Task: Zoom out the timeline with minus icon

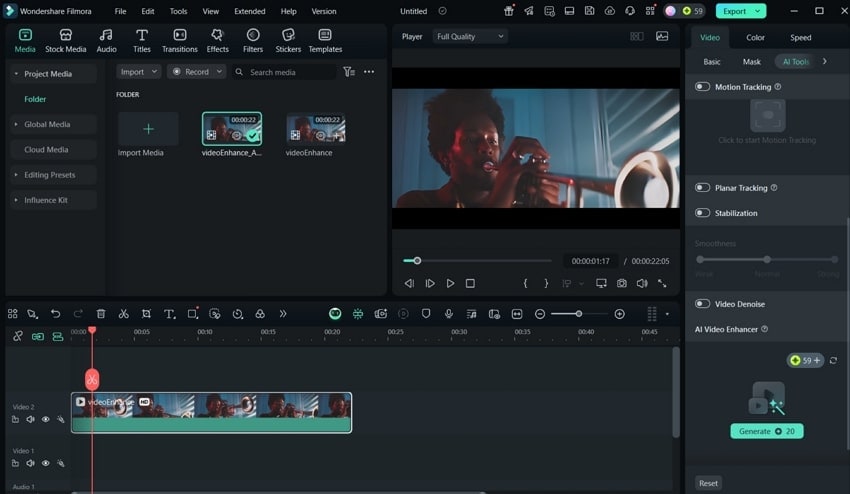Action: coord(539,314)
